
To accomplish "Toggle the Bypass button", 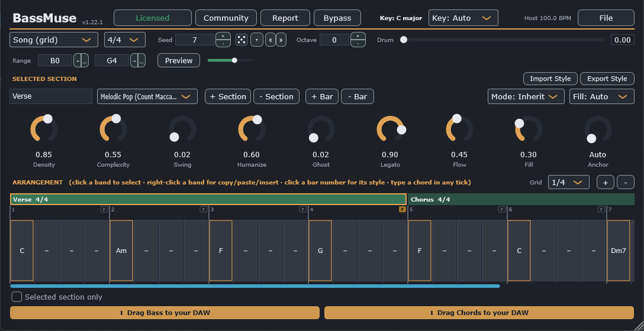I will pos(337,18).
